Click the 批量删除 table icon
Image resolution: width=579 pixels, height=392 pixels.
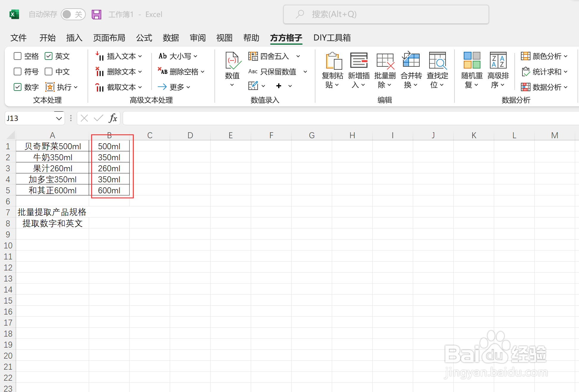[385, 61]
